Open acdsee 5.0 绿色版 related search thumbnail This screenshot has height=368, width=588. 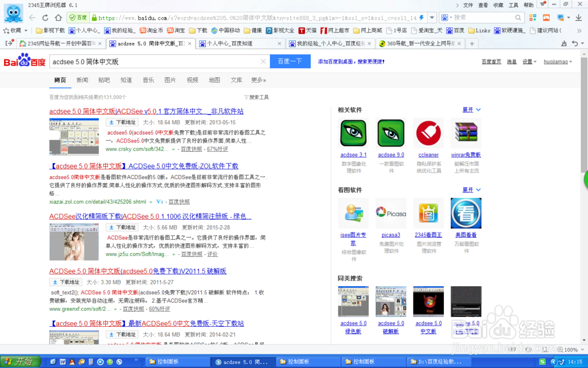point(353,301)
